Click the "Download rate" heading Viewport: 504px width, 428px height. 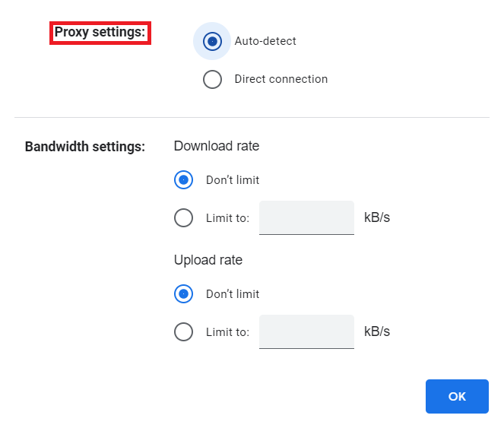(x=217, y=146)
